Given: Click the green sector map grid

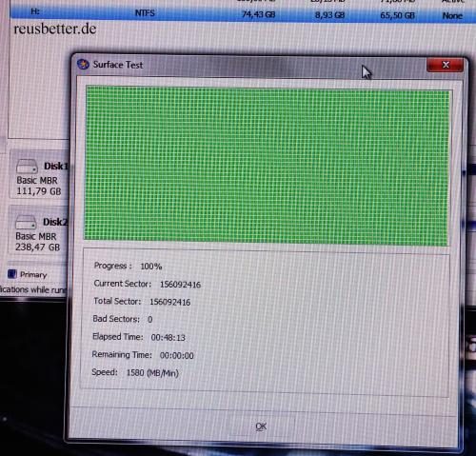Looking at the screenshot, I should (x=267, y=166).
